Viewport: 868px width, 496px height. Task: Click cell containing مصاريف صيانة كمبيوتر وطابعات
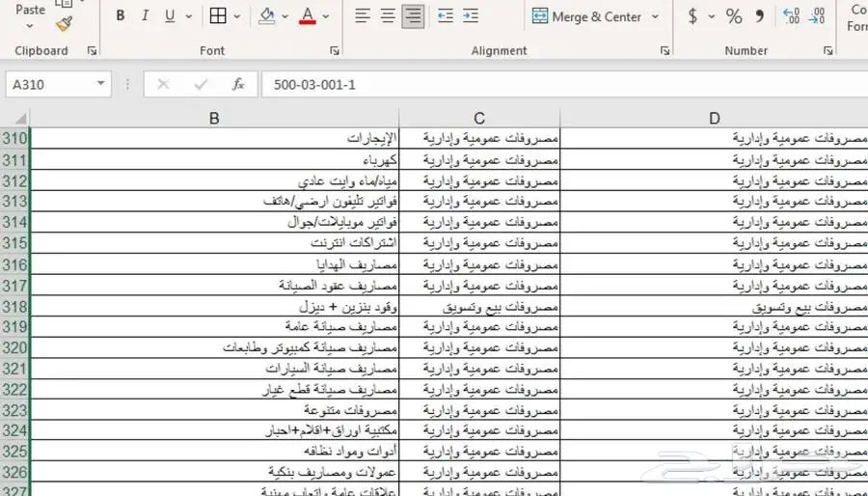click(214, 347)
